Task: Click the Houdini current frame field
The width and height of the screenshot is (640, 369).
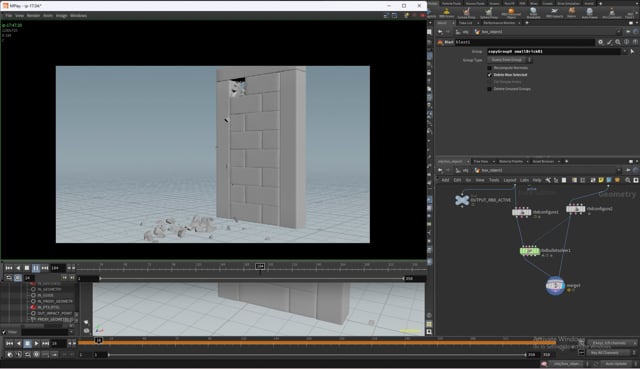Action: coord(58,344)
